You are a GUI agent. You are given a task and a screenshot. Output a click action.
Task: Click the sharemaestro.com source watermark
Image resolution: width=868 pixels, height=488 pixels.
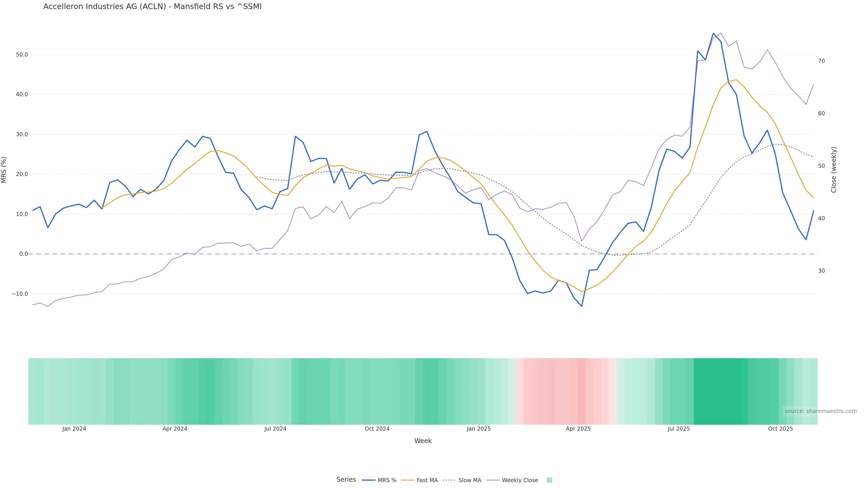(820, 411)
